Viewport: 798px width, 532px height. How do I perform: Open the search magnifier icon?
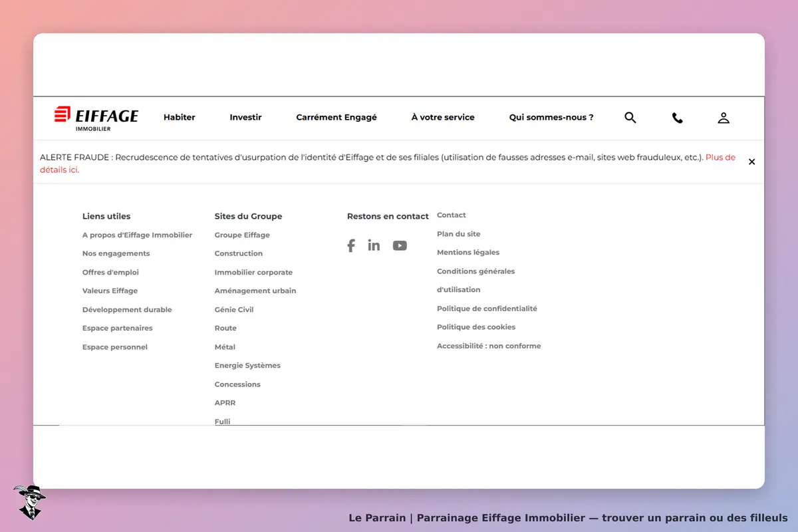630,118
